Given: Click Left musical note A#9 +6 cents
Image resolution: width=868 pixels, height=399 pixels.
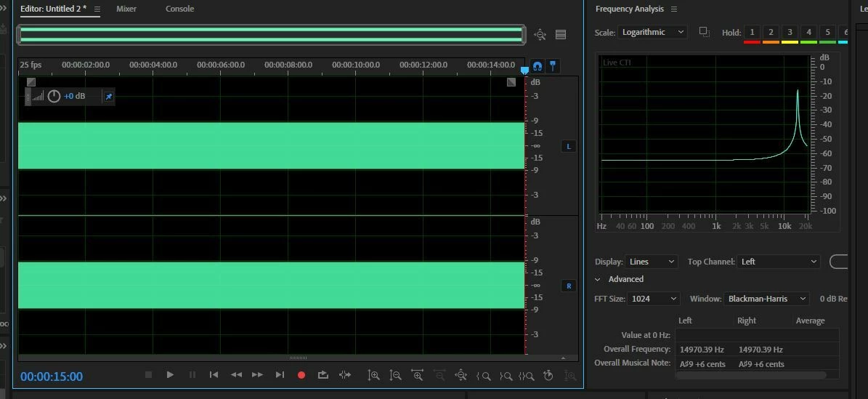Looking at the screenshot, I should click(x=702, y=364).
